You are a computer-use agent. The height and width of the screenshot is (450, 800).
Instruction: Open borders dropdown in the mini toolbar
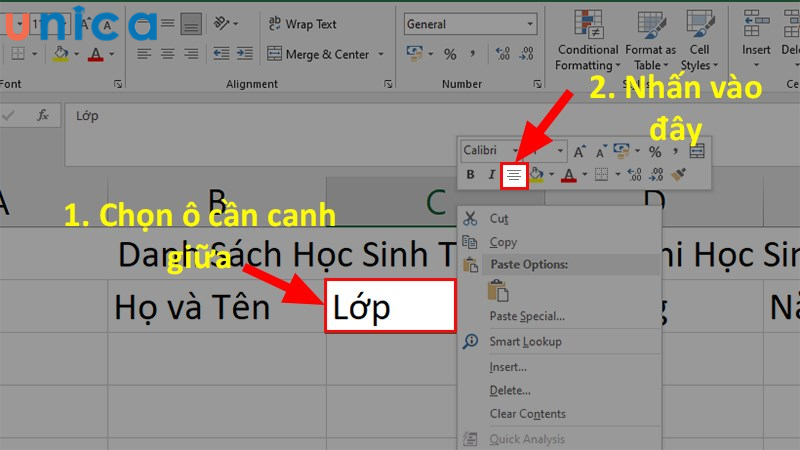pos(617,175)
